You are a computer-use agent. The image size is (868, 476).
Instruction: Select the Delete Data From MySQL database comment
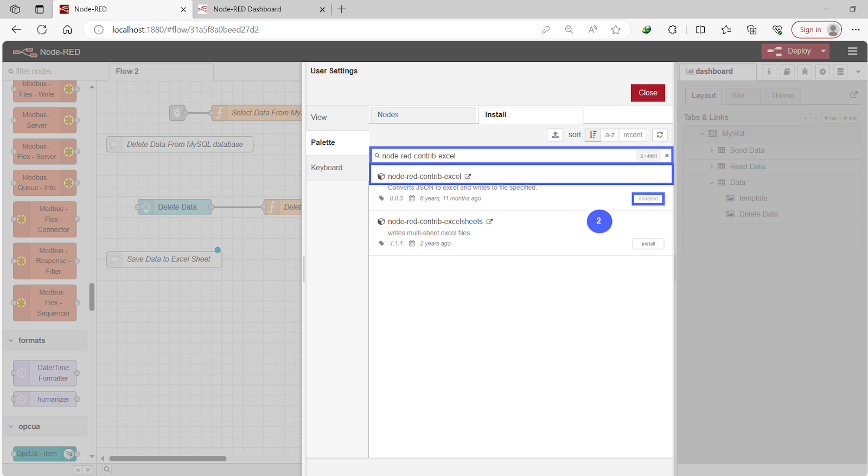point(180,144)
